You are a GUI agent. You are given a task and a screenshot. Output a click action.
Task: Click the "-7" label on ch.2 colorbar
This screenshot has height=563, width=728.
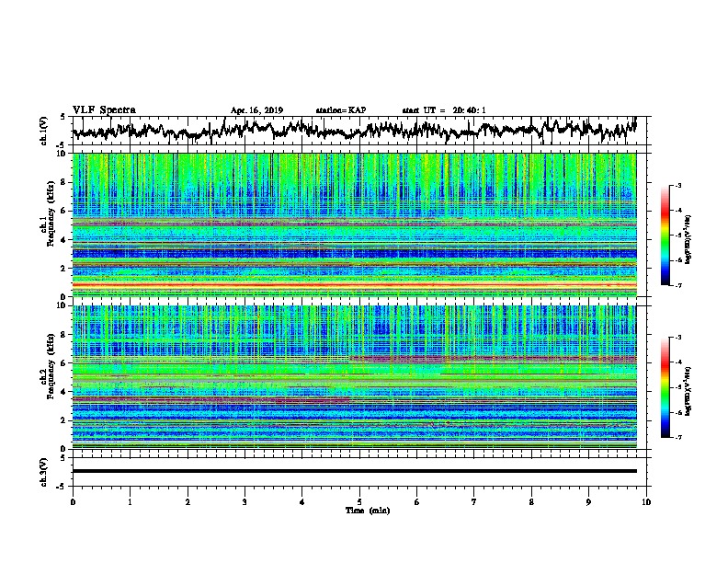click(x=677, y=437)
